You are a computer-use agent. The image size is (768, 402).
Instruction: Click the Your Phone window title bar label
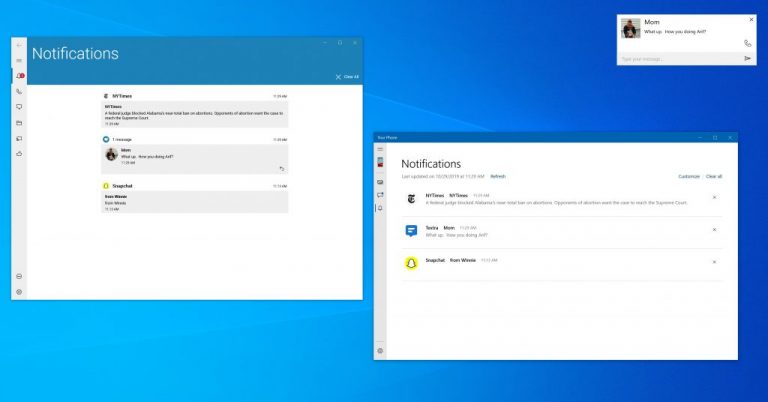[387, 138]
